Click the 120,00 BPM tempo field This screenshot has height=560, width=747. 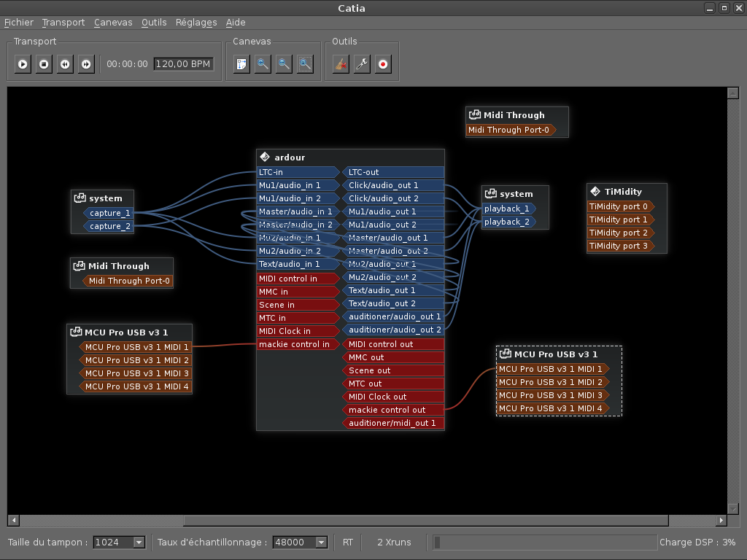[x=183, y=64]
